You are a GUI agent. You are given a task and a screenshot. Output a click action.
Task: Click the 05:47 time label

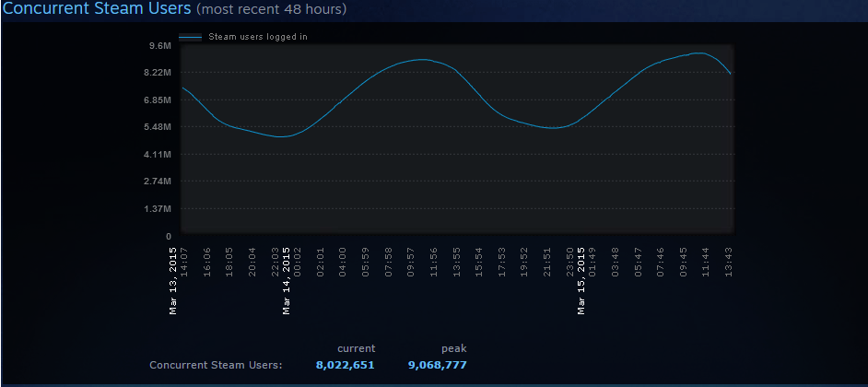pyautogui.click(x=638, y=262)
